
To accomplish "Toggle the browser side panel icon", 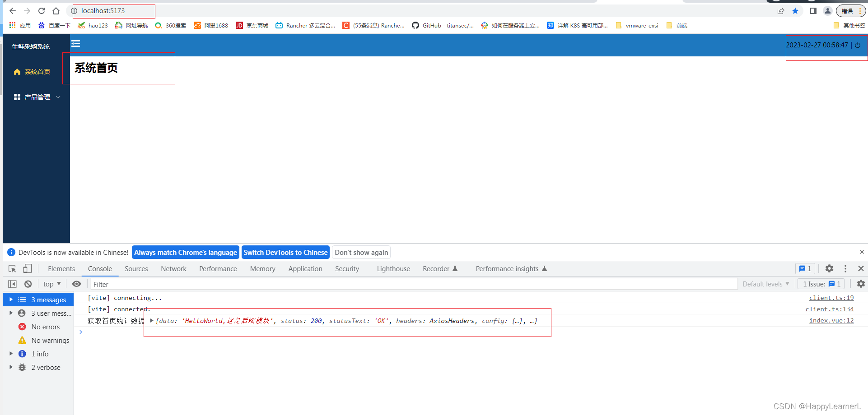I will (813, 11).
